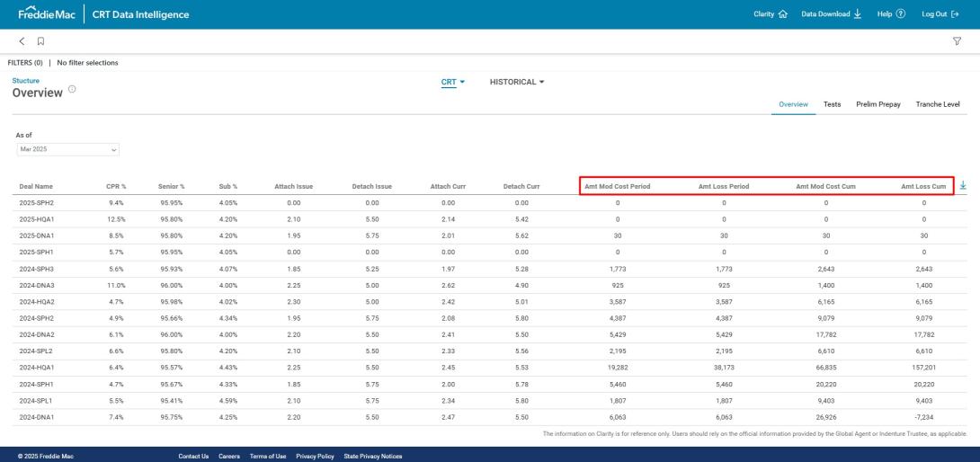The height and width of the screenshot is (462, 980).
Task: Select the 2025-DNA1 deal row
Action: [489, 235]
